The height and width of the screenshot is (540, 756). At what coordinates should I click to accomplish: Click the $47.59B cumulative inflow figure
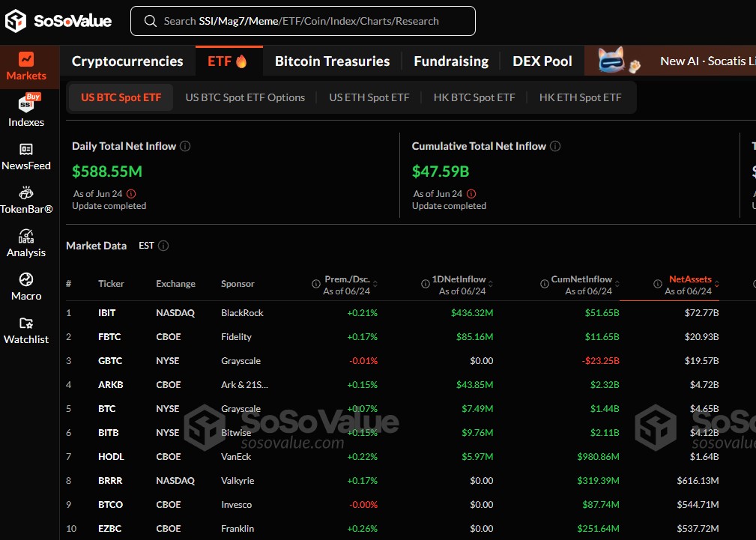[441, 172]
